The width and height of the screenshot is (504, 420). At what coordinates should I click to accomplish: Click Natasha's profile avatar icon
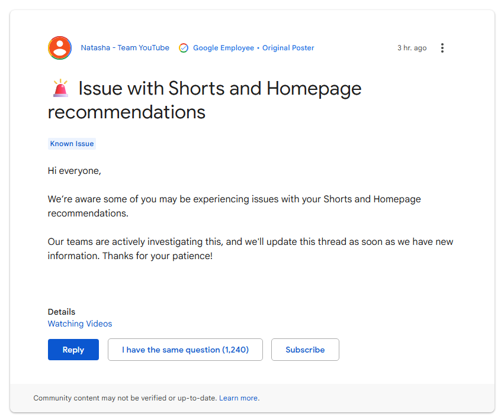tap(60, 48)
